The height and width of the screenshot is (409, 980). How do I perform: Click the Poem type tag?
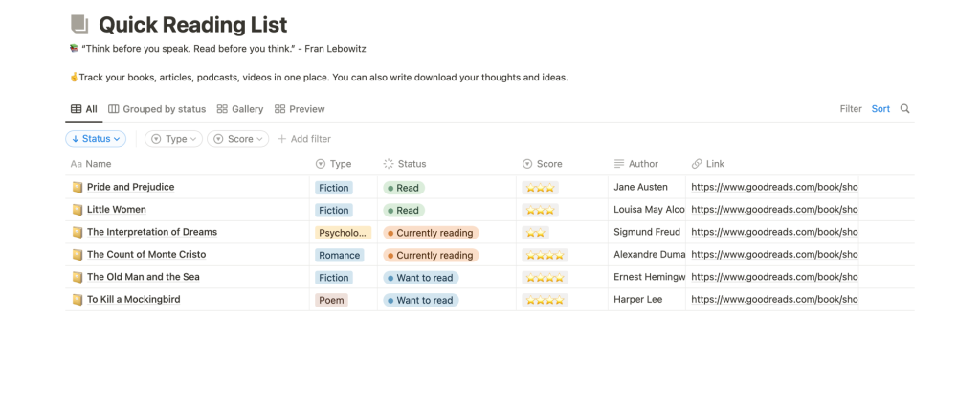point(331,300)
